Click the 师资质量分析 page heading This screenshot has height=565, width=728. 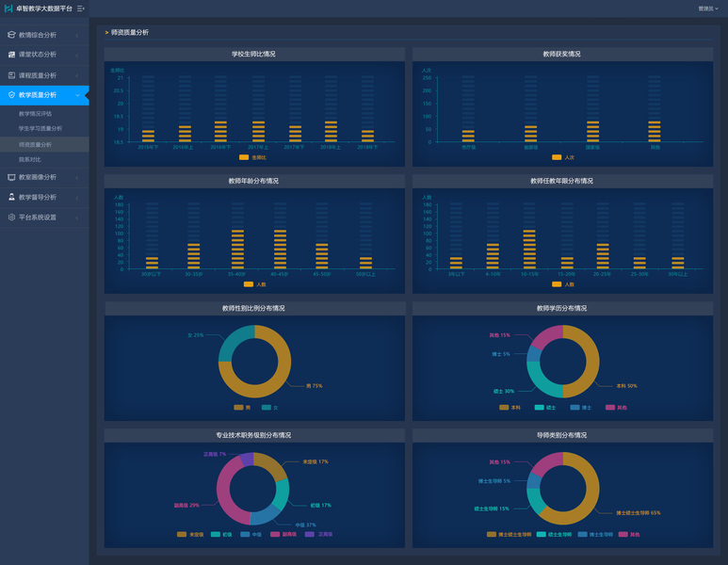point(130,32)
